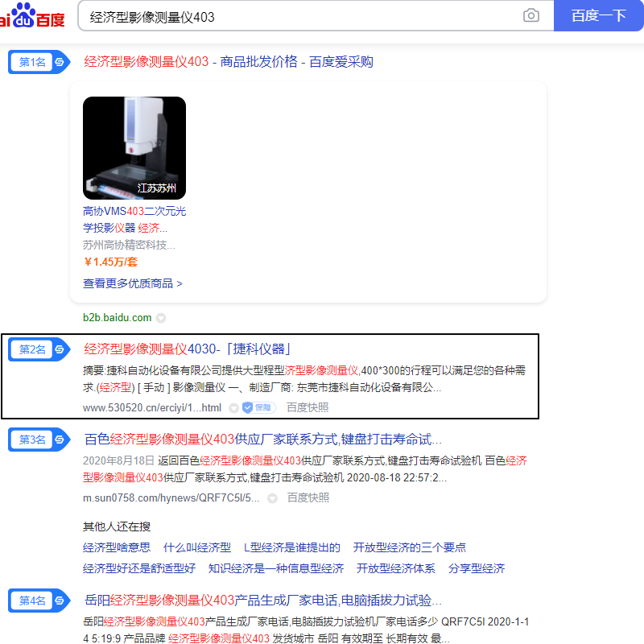Search related query 经济型好还是舒适型好
Image resolution: width=644 pixels, height=644 pixels.
[x=139, y=568]
